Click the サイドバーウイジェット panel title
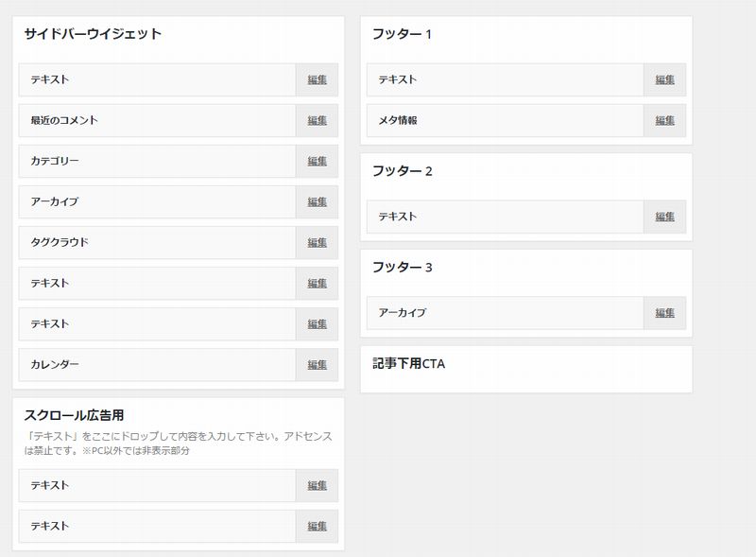756x557 pixels. coord(93,34)
